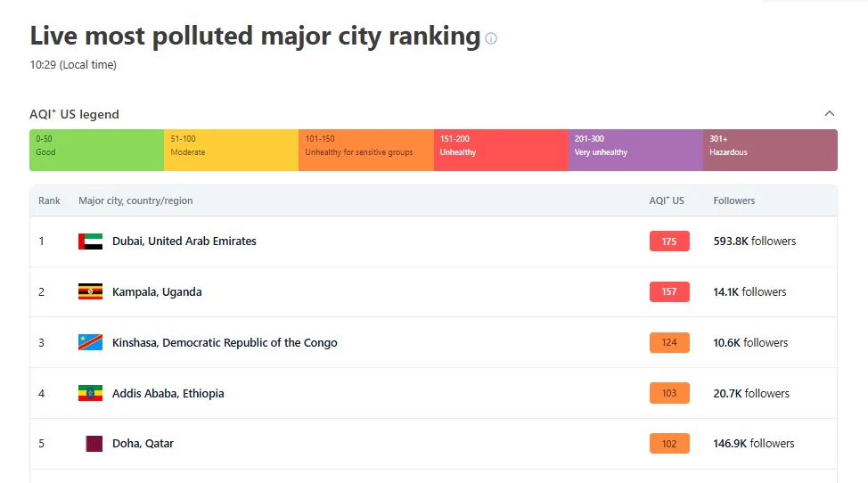Image resolution: width=868 pixels, height=483 pixels.
Task: Click the Hazardous 301+ legend swatch
Action: click(770, 150)
